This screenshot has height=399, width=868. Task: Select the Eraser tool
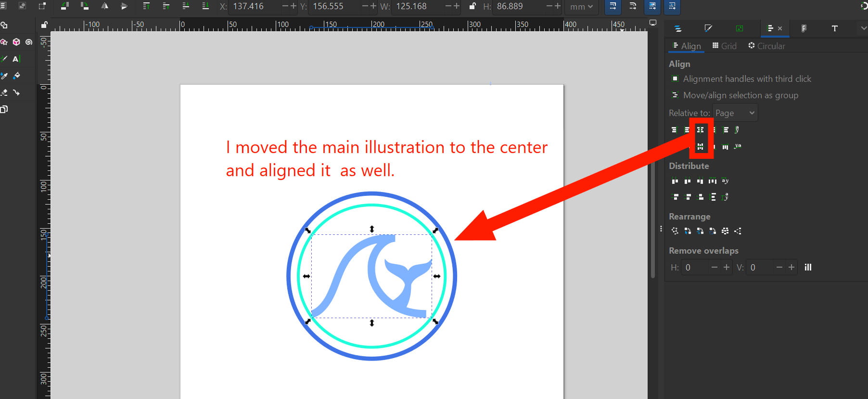[x=4, y=92]
